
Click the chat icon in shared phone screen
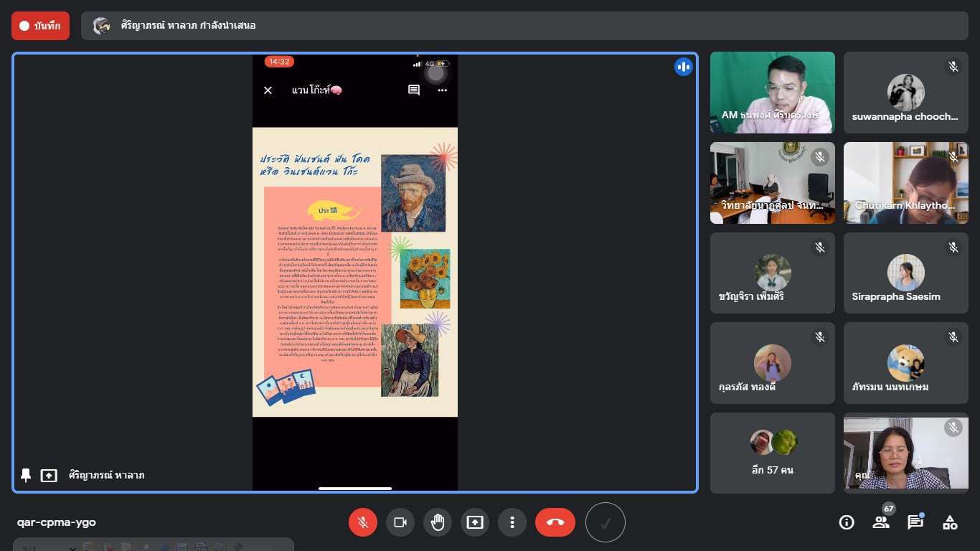414,90
